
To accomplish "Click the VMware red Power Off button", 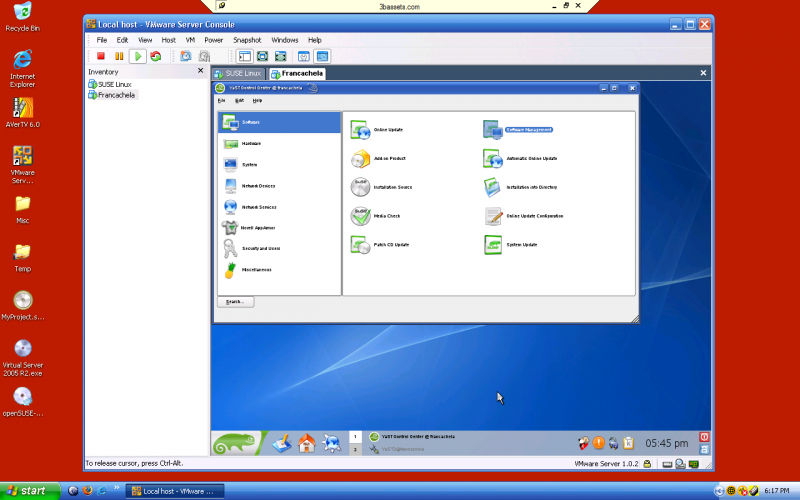I will click(101, 57).
